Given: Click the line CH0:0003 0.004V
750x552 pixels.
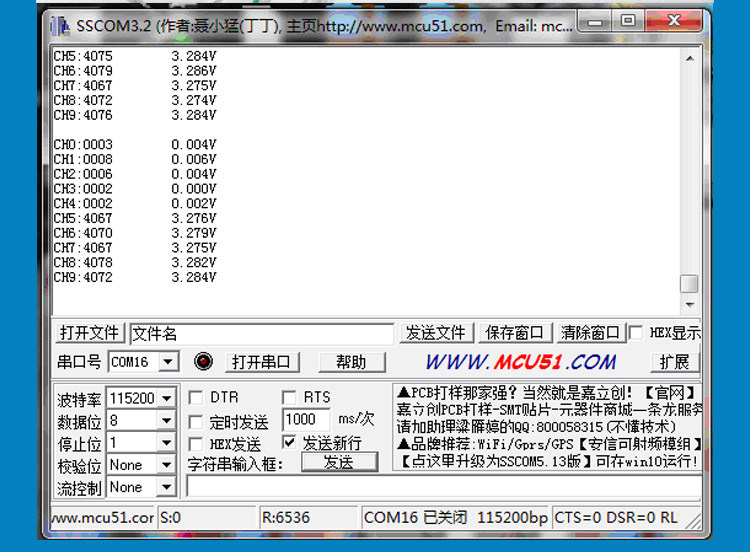Looking at the screenshot, I should [135, 144].
